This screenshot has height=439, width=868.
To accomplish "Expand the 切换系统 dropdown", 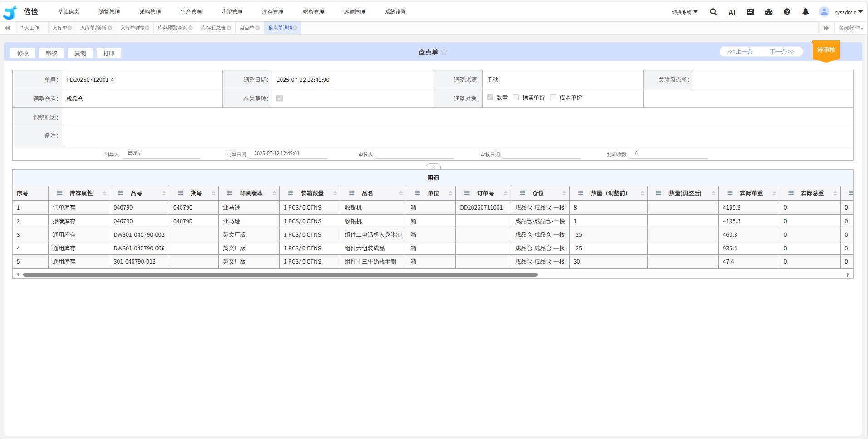I will (x=685, y=12).
